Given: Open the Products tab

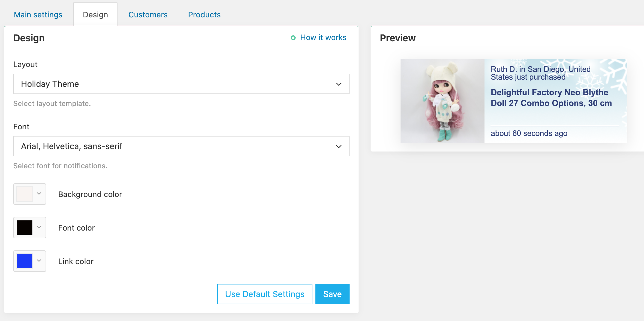Looking at the screenshot, I should pos(204,15).
